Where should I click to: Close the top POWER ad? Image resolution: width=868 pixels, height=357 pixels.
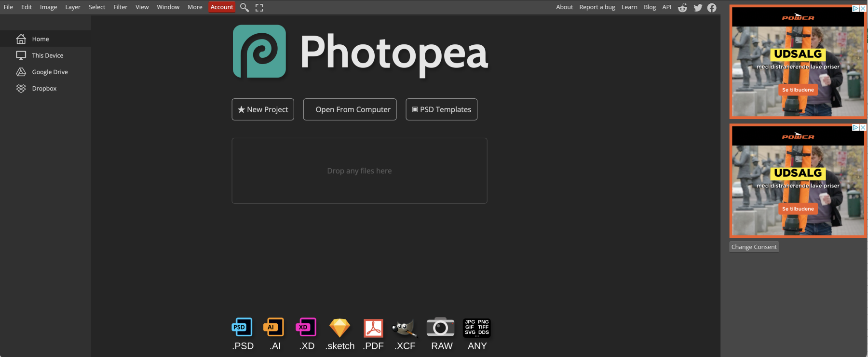coord(863,9)
